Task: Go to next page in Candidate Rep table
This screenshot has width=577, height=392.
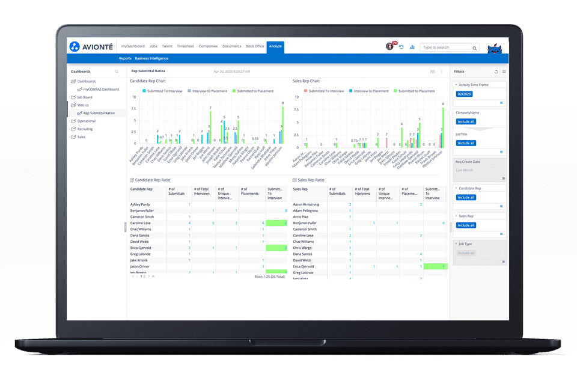Action: (148, 276)
